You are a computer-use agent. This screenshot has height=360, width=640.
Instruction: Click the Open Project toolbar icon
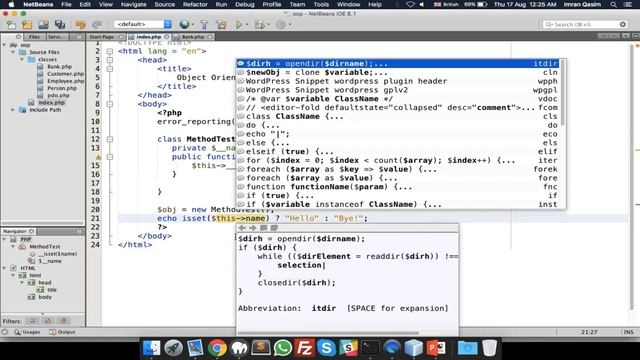pyautogui.click(x=43, y=24)
